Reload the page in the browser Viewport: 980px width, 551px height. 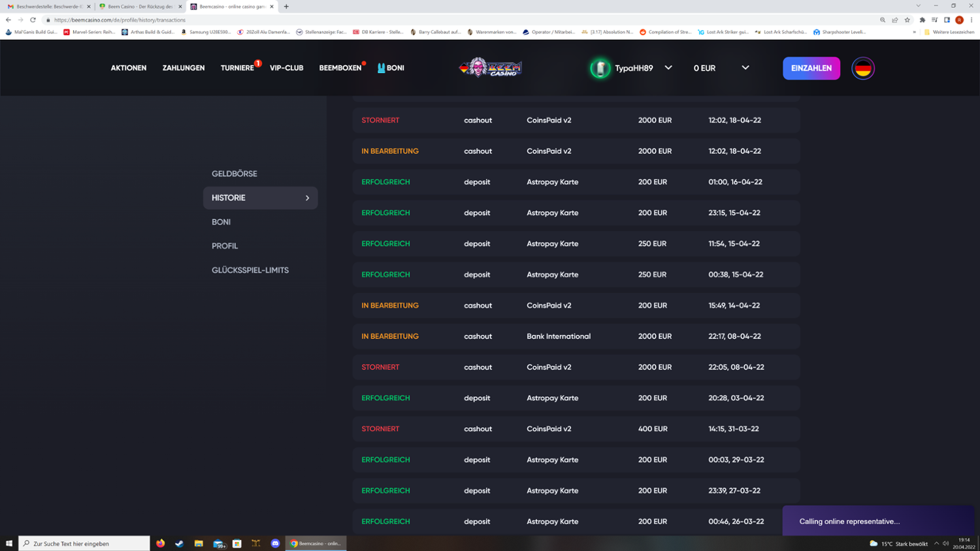(x=33, y=20)
